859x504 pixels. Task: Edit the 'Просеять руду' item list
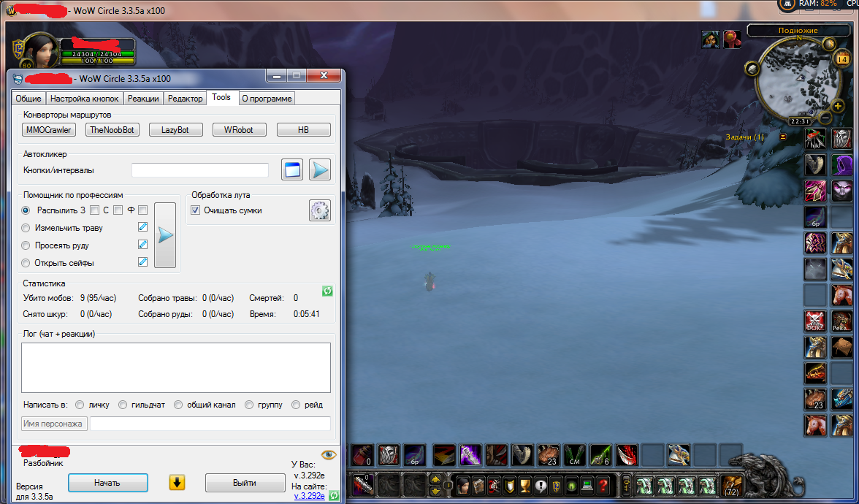point(142,244)
